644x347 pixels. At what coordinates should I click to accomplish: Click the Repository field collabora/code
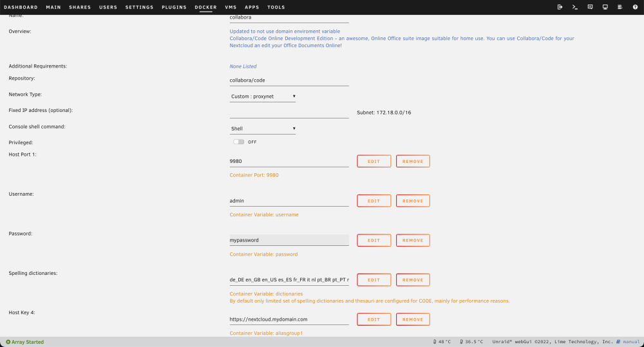(x=289, y=80)
